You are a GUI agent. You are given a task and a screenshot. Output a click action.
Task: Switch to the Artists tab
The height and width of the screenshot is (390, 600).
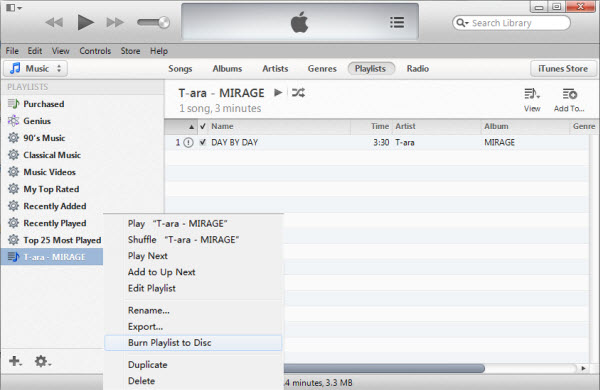[x=275, y=69]
